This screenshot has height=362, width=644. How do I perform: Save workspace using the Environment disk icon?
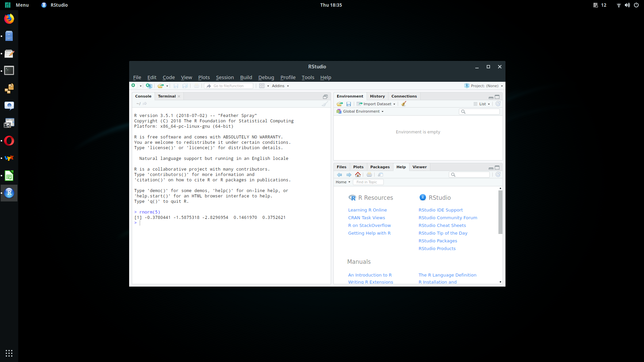(x=348, y=104)
